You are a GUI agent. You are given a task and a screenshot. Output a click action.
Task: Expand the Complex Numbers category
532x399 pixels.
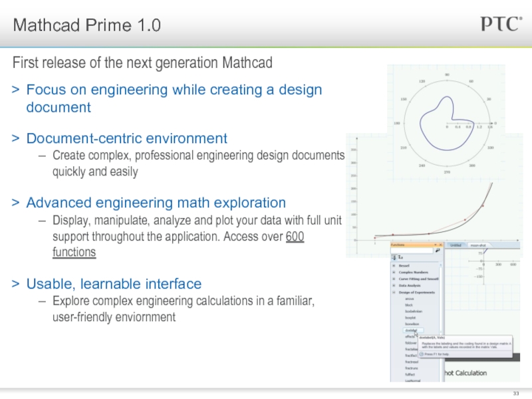(x=394, y=272)
